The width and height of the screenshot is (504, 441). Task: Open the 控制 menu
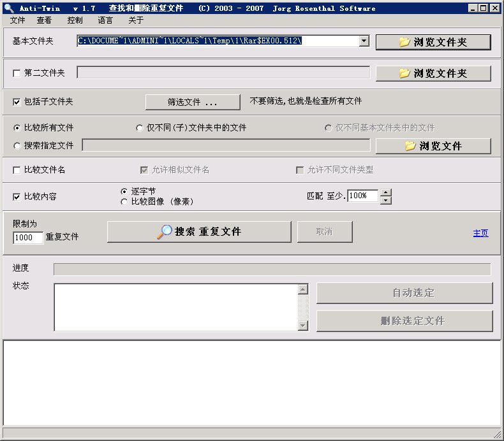click(x=75, y=20)
